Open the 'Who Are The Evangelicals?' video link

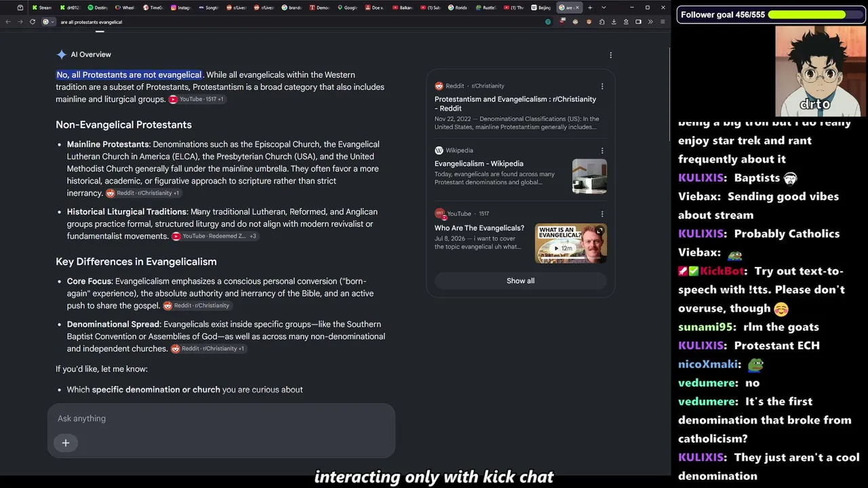coord(479,228)
